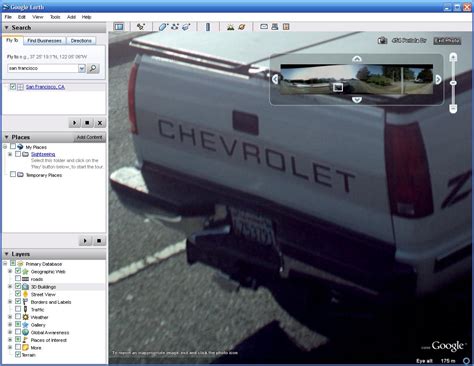The width and height of the screenshot is (474, 366).
Task: Stop the tour in the Places panel
Action: [x=99, y=240]
